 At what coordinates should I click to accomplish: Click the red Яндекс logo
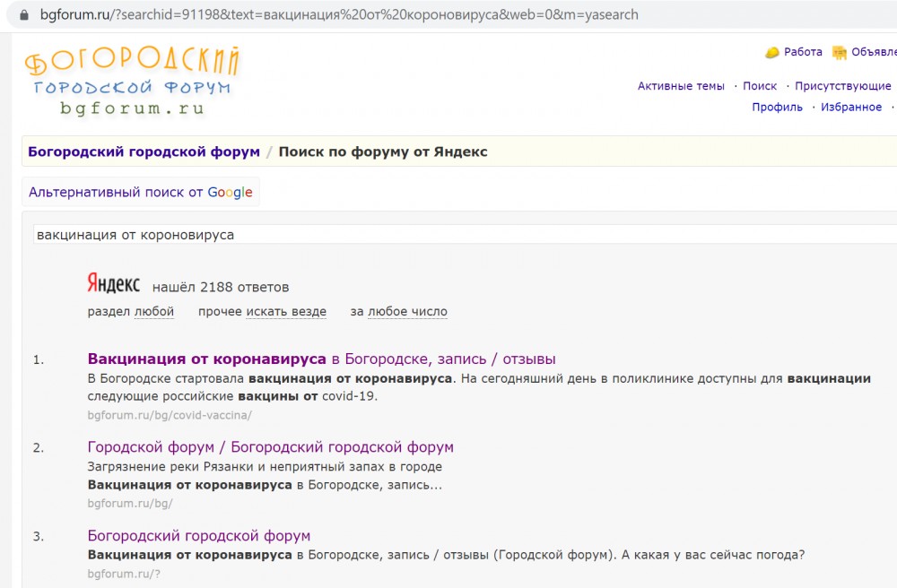[113, 285]
